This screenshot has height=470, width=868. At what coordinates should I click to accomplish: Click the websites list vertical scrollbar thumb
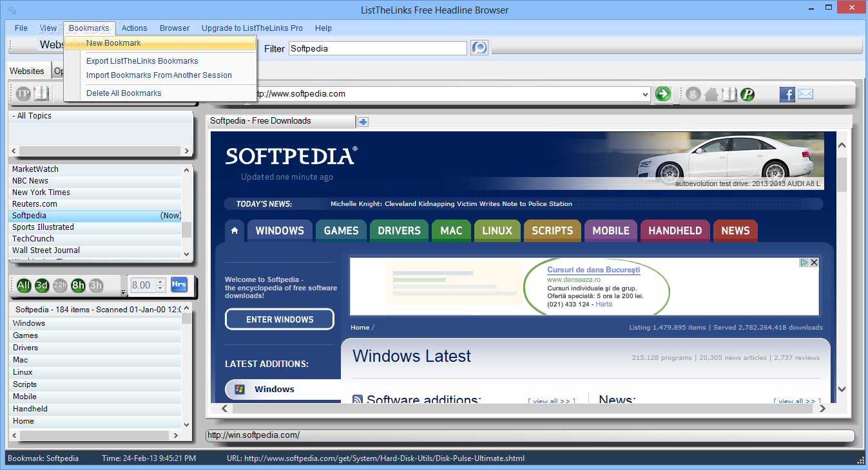pos(187,230)
